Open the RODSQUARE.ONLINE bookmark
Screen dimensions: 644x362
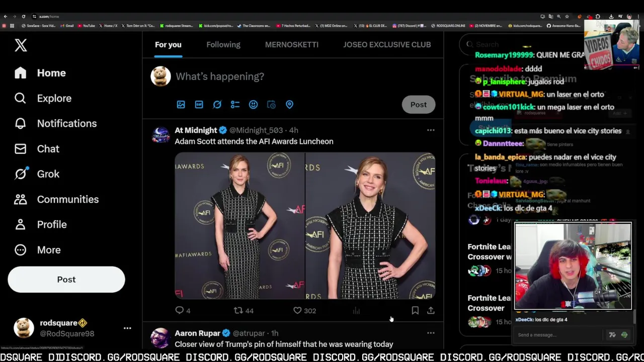tap(448, 26)
